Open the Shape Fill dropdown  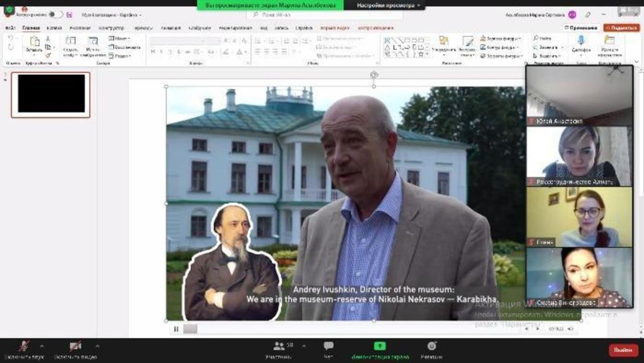click(x=501, y=39)
